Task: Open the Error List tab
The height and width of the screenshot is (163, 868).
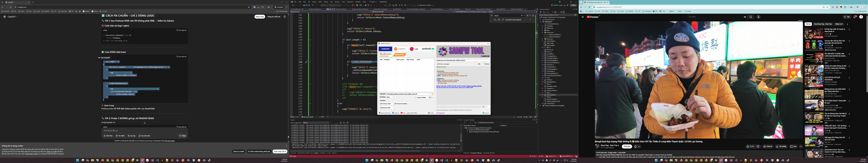Action: tap(294, 153)
